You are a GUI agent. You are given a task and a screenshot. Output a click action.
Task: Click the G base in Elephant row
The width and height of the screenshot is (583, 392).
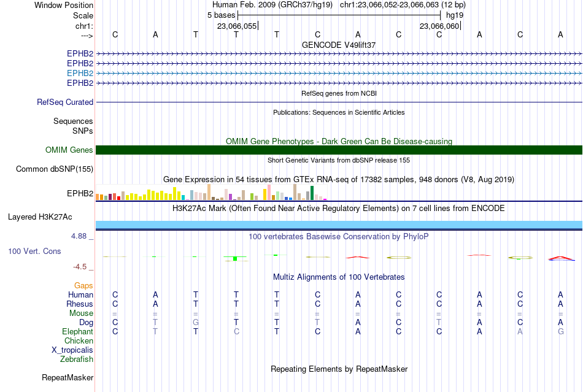(x=561, y=331)
